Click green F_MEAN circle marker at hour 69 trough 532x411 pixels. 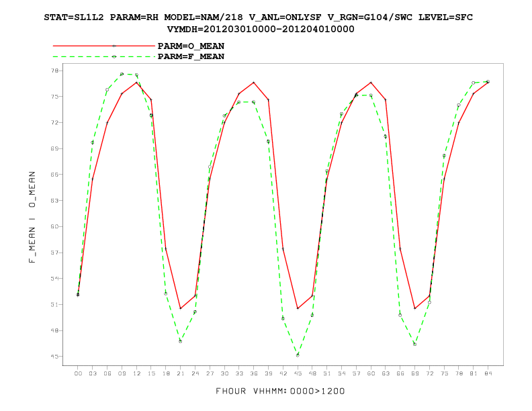click(x=415, y=345)
